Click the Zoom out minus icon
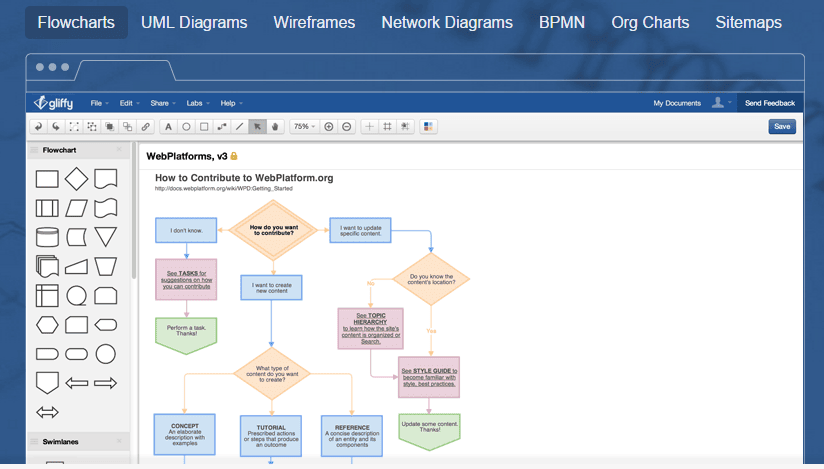The image size is (824, 469). point(347,127)
